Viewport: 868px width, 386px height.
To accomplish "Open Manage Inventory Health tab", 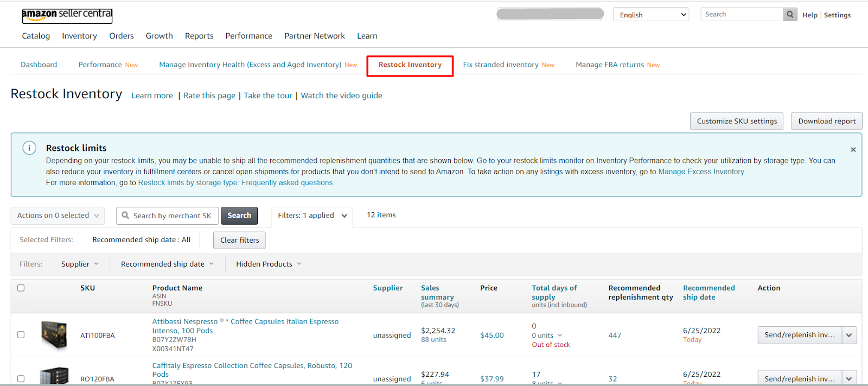I will click(x=258, y=65).
